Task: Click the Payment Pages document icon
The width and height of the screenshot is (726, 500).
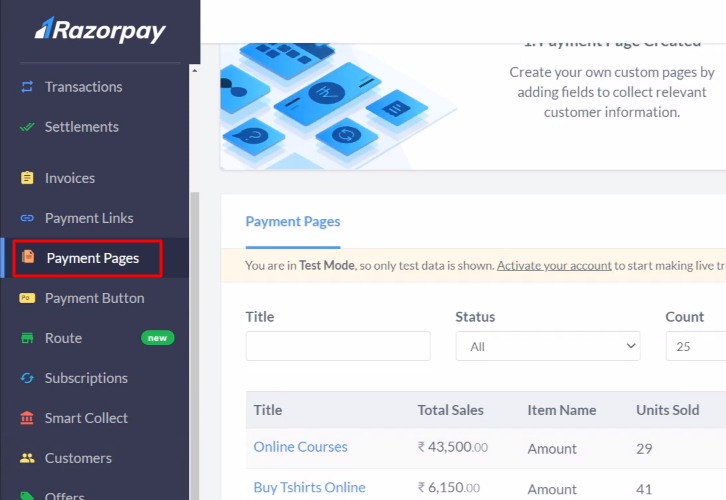Action: [x=28, y=256]
